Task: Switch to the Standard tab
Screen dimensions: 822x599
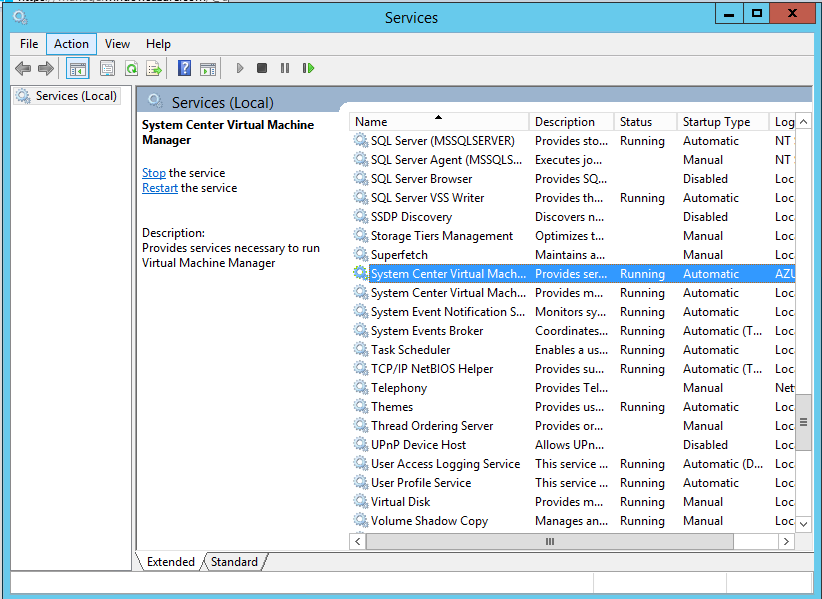Action: tap(234, 562)
